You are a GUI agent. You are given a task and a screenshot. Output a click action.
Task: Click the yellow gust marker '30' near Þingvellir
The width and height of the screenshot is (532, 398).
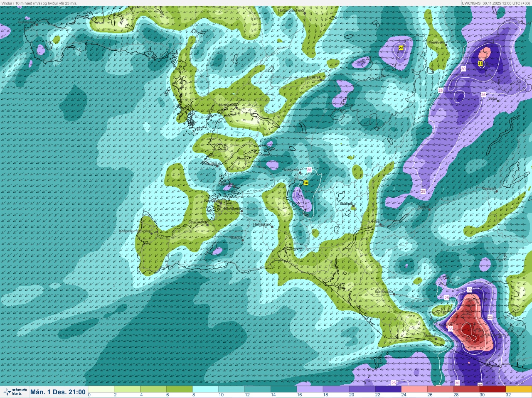point(306,183)
